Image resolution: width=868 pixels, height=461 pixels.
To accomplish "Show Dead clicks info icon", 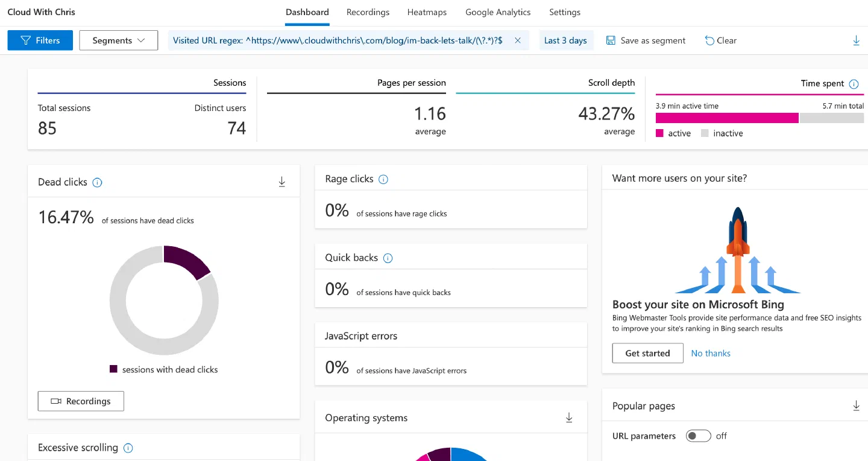I will 97,182.
